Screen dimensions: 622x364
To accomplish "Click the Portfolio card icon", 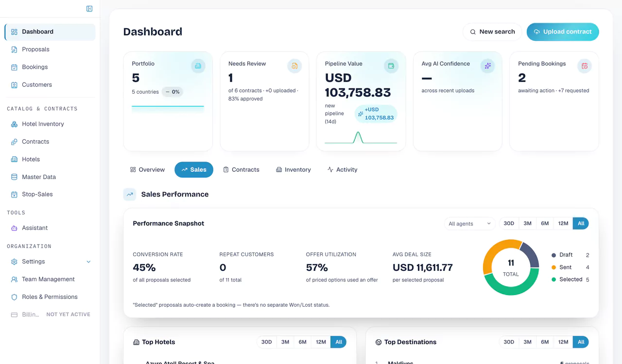I will (x=198, y=66).
